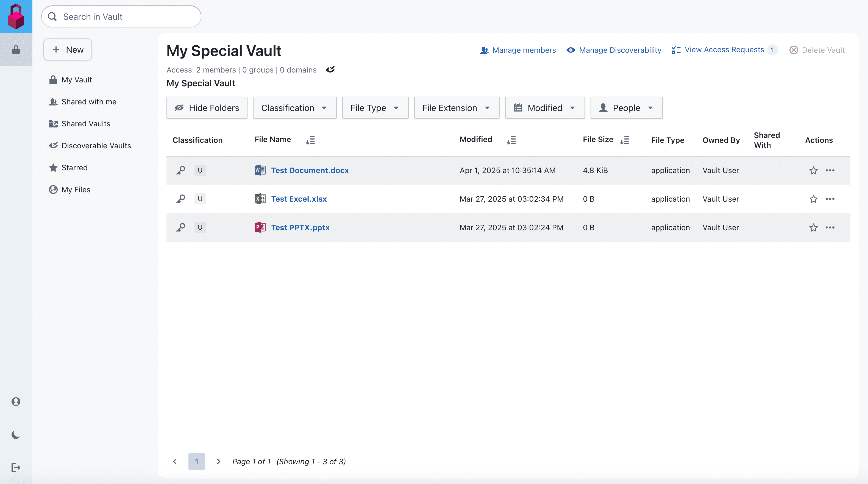Screen dimensions: 868x484
Task: Focus the Search in Vault field
Action: coord(121,16)
